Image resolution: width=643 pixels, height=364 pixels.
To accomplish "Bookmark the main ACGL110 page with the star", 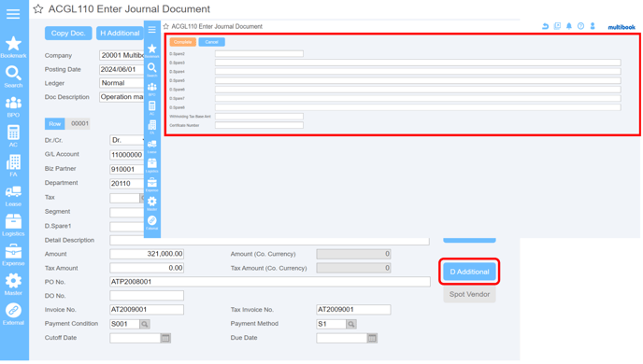I will coord(38,9).
